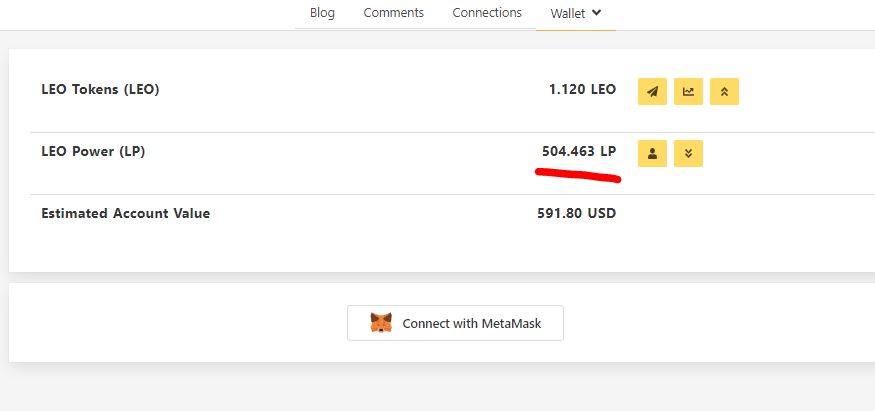Select the 1.120 LEO balance amount
Viewport: 875px width, 411px height.
coord(583,89)
